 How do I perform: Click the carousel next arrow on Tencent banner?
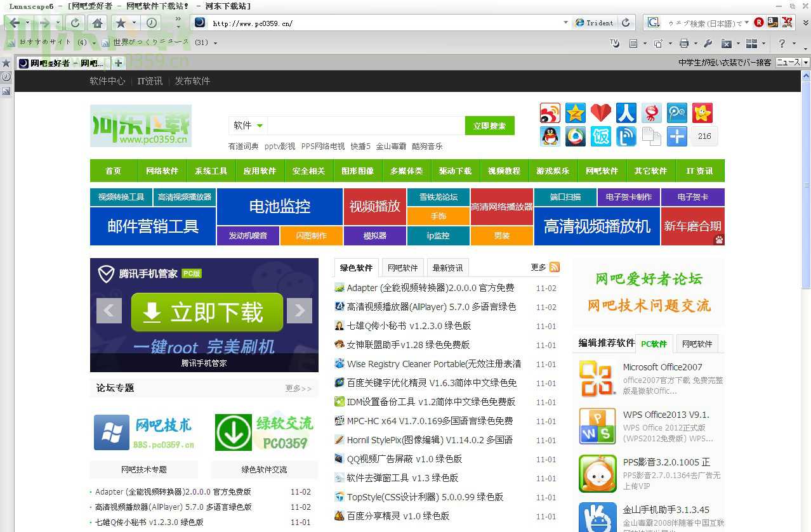pyautogui.click(x=300, y=311)
